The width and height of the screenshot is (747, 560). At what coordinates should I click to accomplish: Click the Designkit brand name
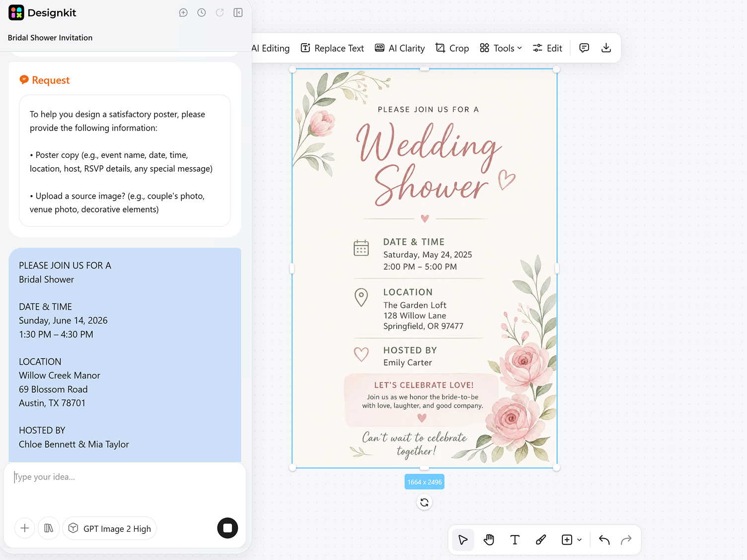pos(52,13)
